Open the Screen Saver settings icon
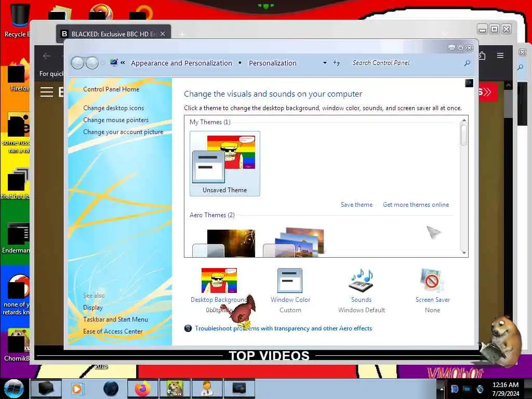Image resolution: width=532 pixels, height=399 pixels. [432, 281]
